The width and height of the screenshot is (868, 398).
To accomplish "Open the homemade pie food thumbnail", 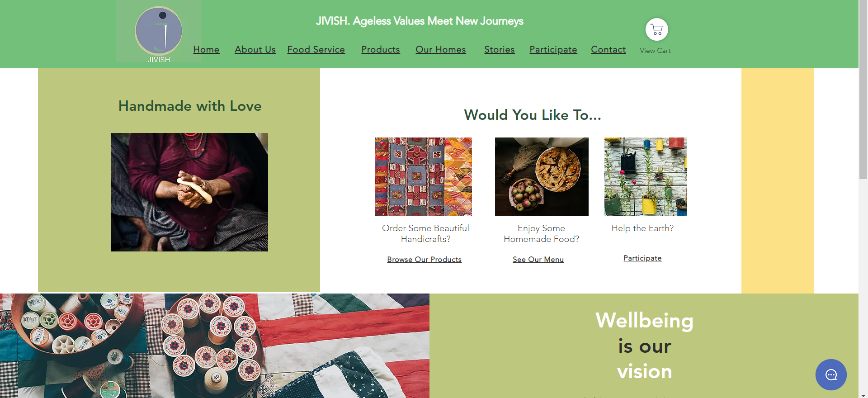I will pyautogui.click(x=542, y=177).
